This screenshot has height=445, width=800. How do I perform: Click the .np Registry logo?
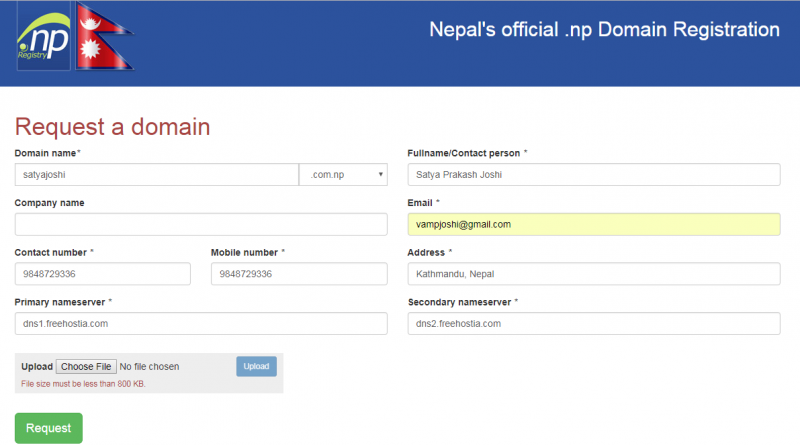43,36
